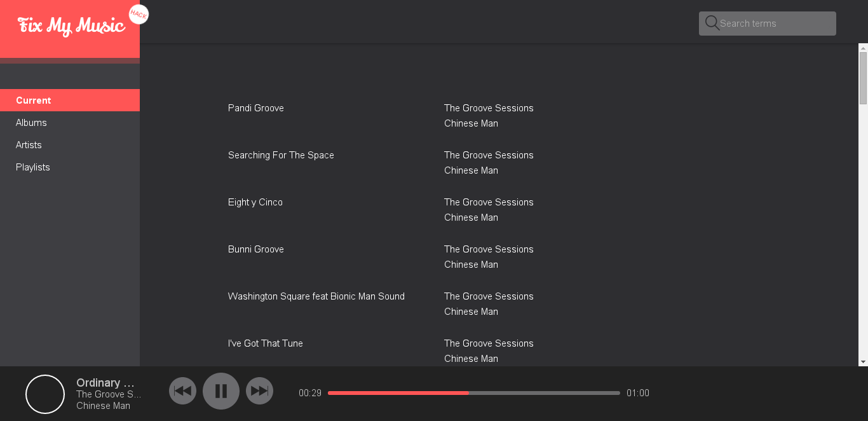Click the circular album art placeholder
868x421 pixels.
45,394
